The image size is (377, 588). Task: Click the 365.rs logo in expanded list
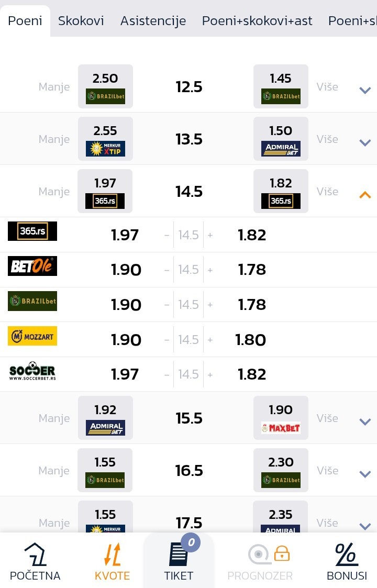pyautogui.click(x=32, y=231)
